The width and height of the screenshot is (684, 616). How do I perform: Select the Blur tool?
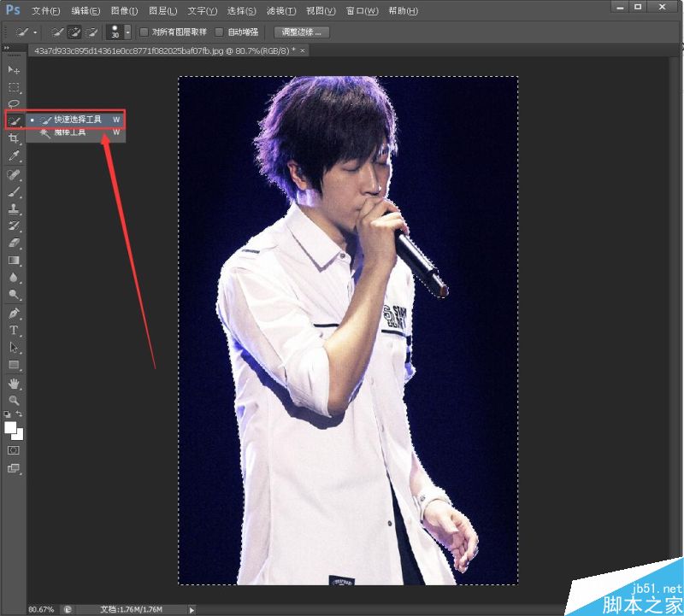(14, 278)
